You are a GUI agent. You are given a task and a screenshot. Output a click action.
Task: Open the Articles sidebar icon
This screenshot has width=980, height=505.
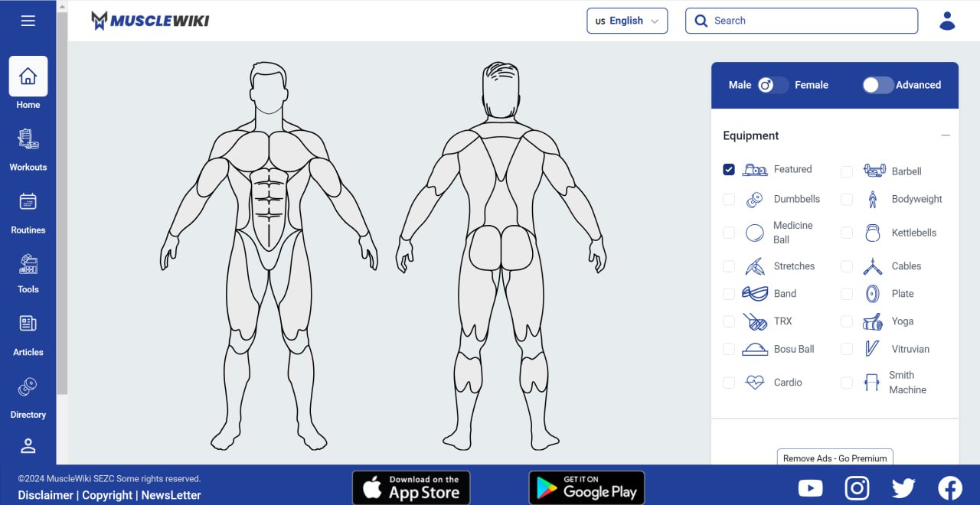point(28,324)
